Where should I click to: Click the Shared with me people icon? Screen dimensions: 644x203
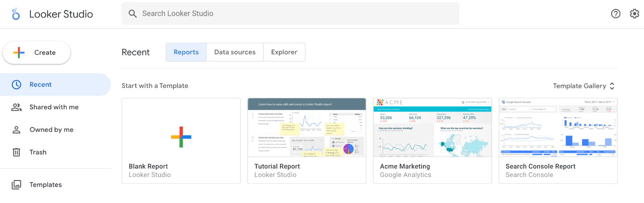[17, 107]
